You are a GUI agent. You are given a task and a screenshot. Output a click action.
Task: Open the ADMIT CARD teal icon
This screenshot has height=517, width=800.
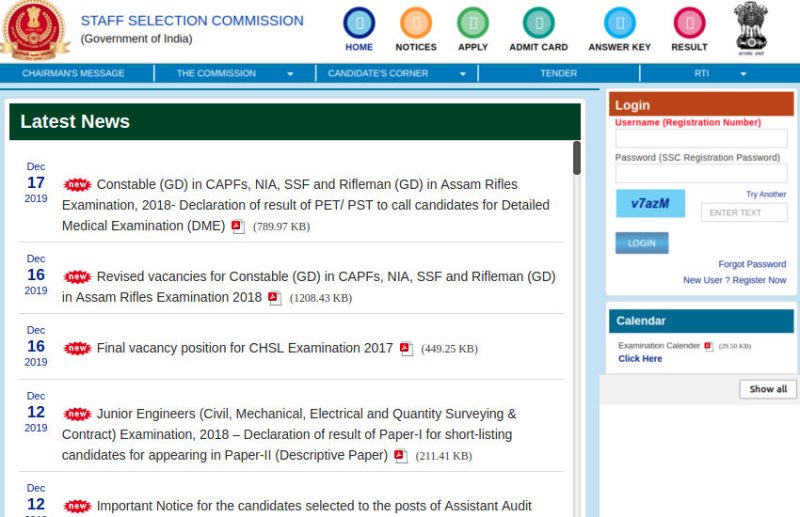point(539,23)
